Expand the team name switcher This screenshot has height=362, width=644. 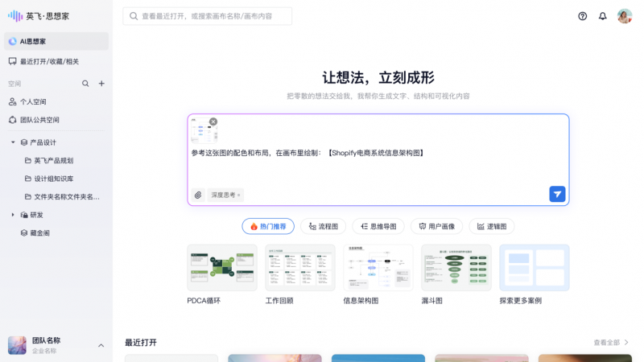click(101, 345)
